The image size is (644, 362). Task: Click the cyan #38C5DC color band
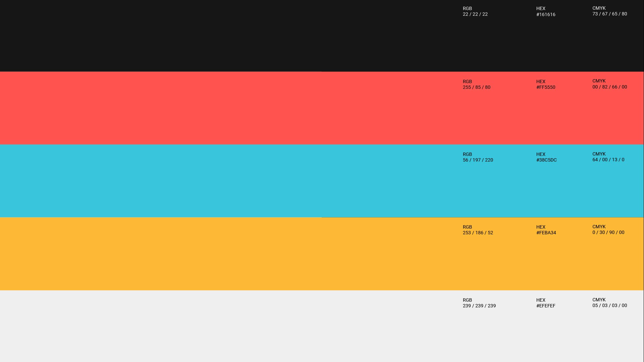228,181
